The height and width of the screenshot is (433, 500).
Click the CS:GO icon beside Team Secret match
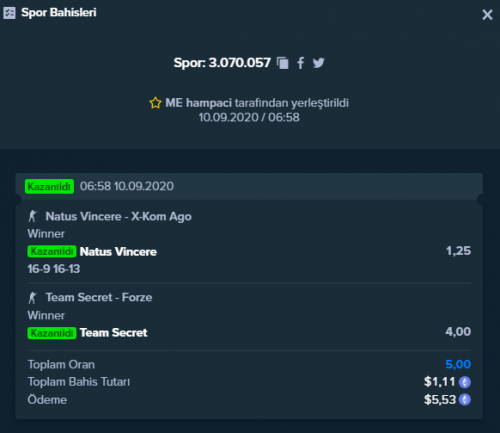[x=33, y=297]
